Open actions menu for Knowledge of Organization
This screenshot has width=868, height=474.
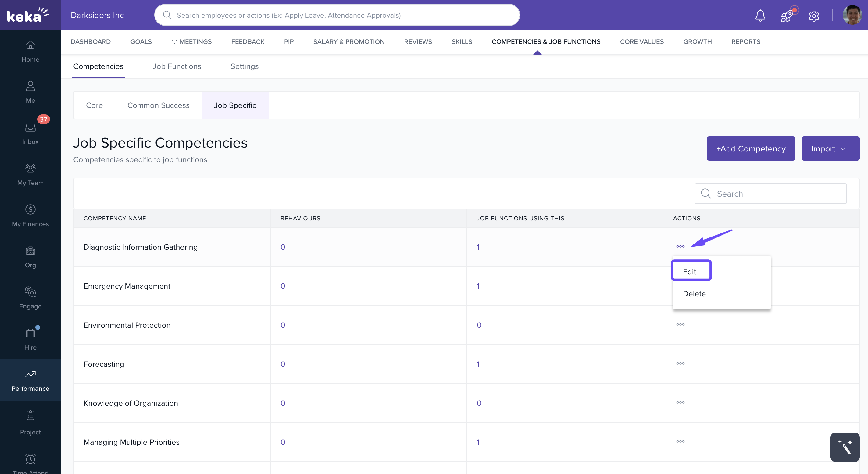680,403
